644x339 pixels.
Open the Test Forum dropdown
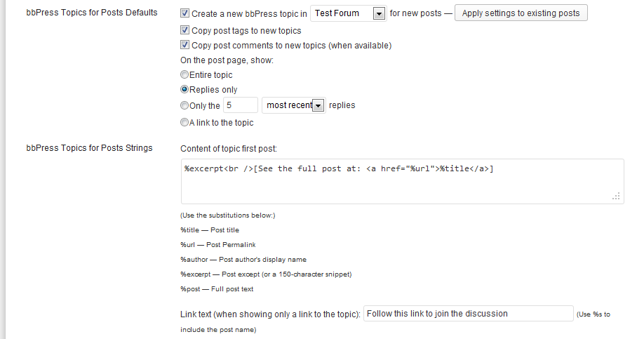(x=348, y=13)
